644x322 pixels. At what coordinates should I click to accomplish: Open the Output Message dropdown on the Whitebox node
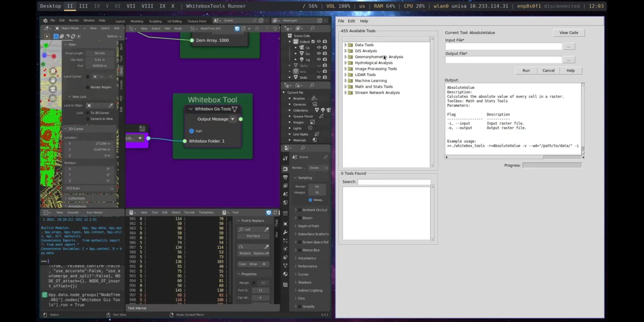point(233,119)
